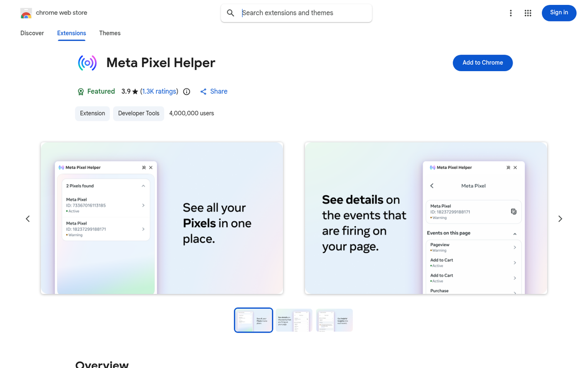
Task: Click the Chrome Web Store logo
Action: (x=26, y=13)
